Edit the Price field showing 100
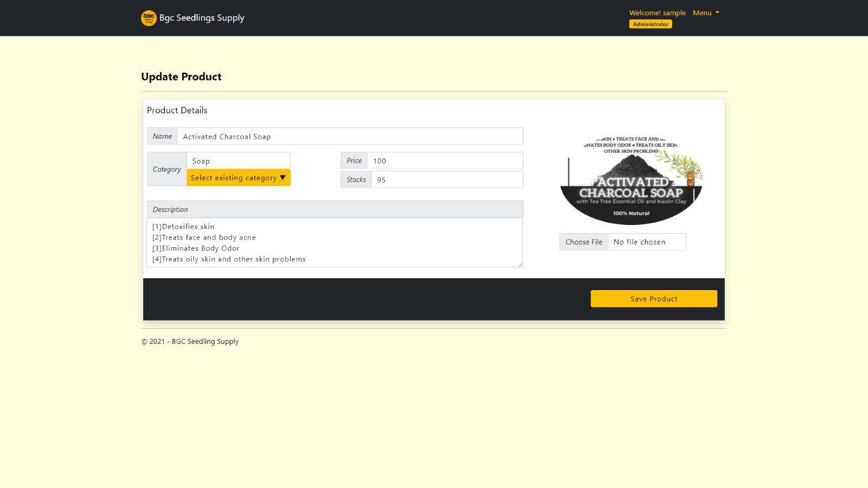Screen dimensions: 868x488 click(x=445, y=160)
